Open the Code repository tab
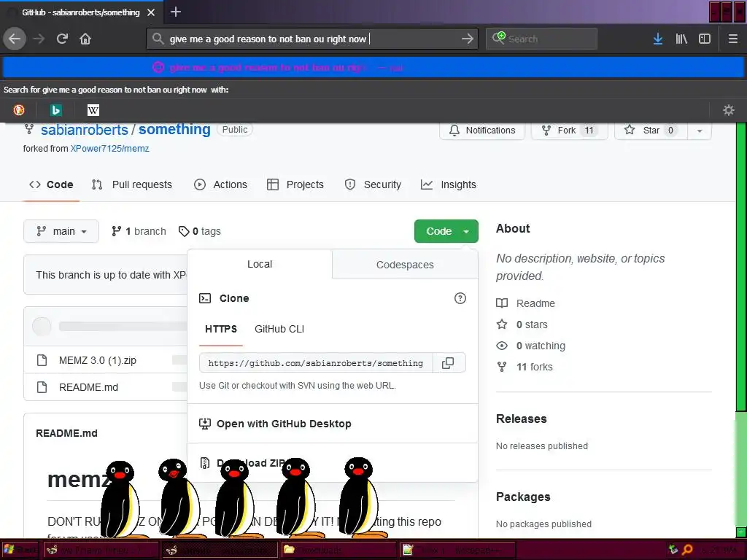The width and height of the screenshot is (747, 560). (x=51, y=184)
